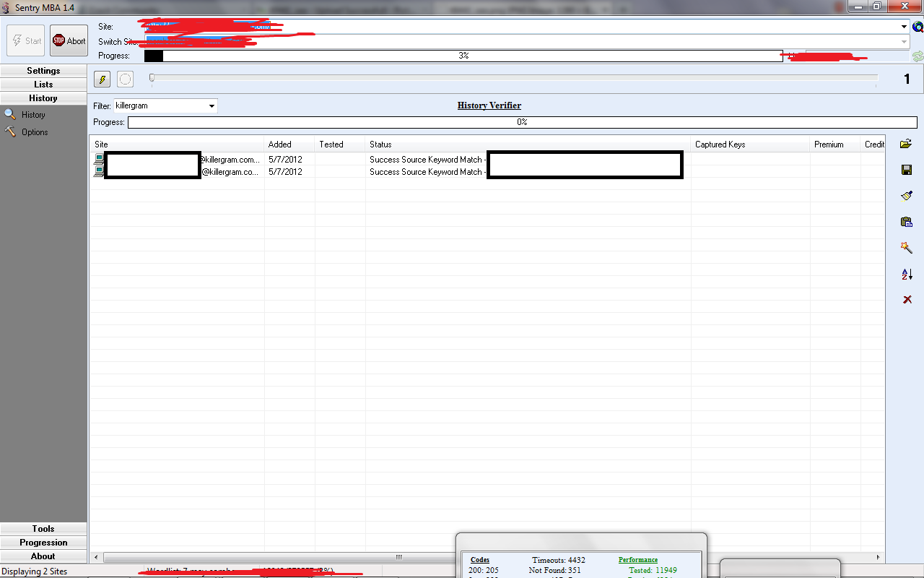Sort by the Status column header
Image resolution: width=924 pixels, height=578 pixels.
coord(528,144)
